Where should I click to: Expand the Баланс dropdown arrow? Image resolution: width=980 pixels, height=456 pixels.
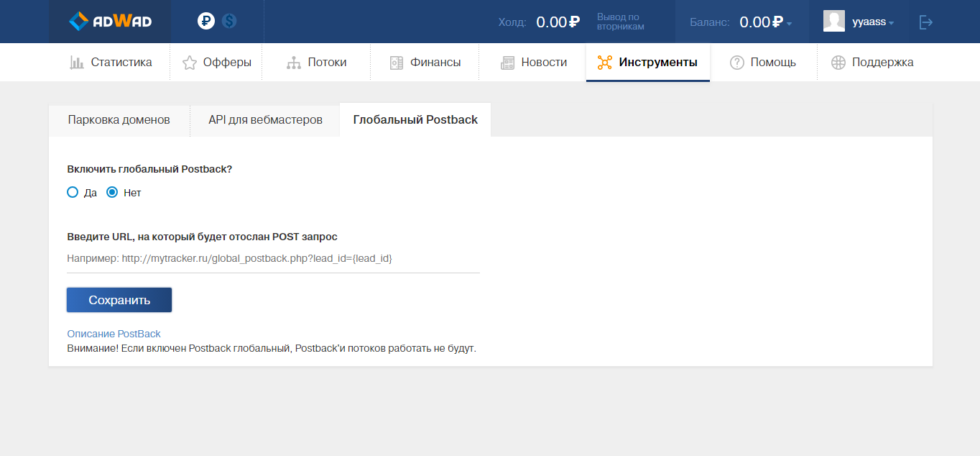789,24
